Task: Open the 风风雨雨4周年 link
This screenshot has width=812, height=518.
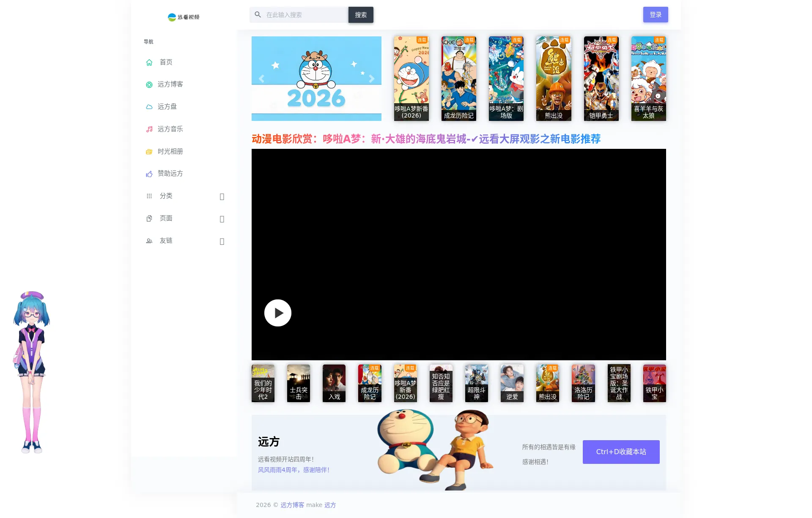Action: [294, 470]
